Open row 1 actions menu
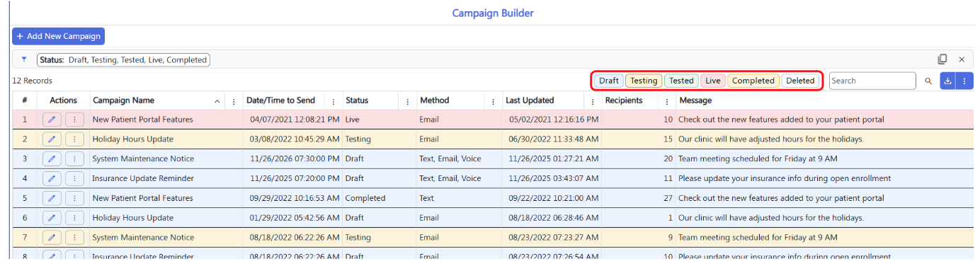 pyautogui.click(x=74, y=120)
